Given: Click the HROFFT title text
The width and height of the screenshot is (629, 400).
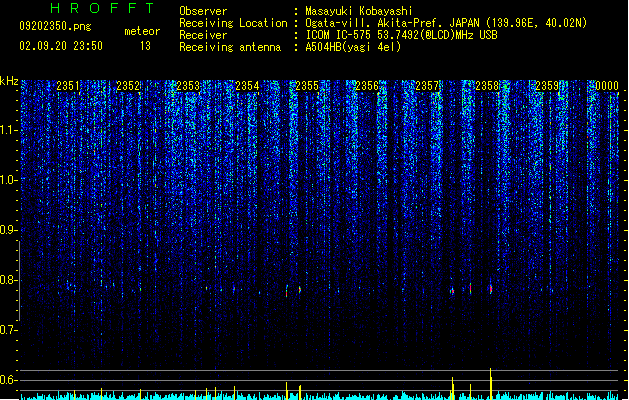Looking at the screenshot, I should pyautogui.click(x=102, y=8).
